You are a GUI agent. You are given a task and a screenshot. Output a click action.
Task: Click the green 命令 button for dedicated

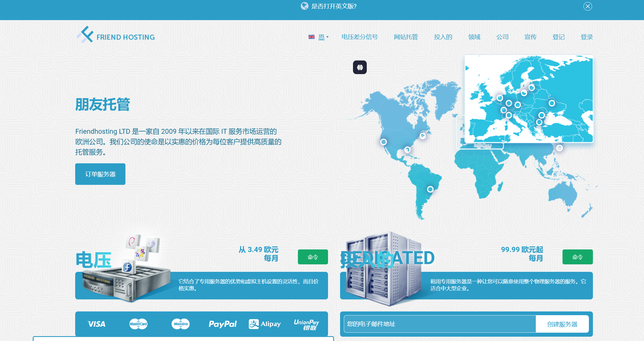[x=577, y=257]
